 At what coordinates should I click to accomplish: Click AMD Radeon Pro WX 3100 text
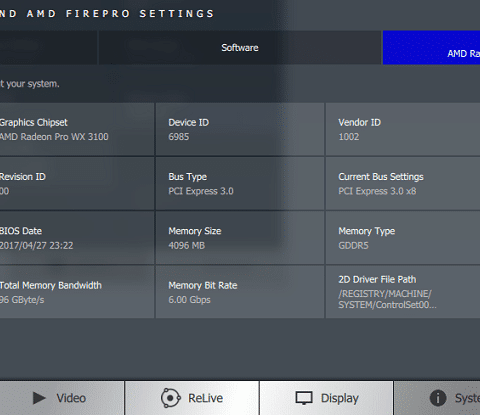[54, 137]
